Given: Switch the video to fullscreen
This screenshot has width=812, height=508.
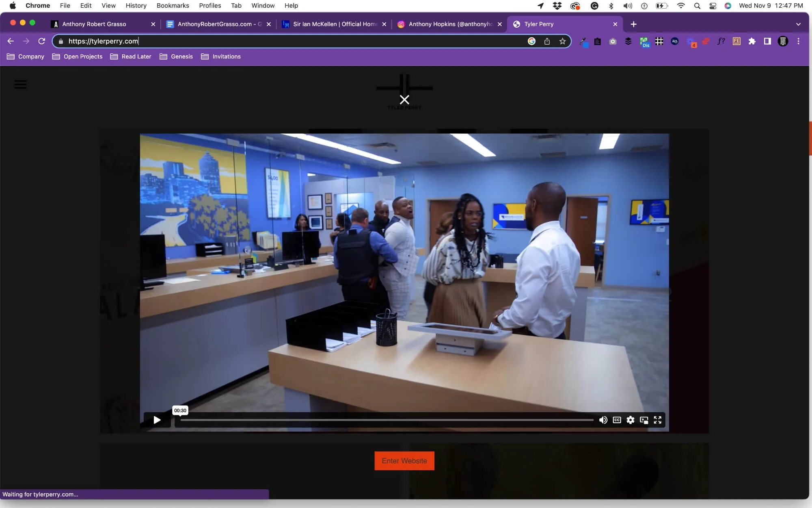Looking at the screenshot, I should [x=658, y=420].
